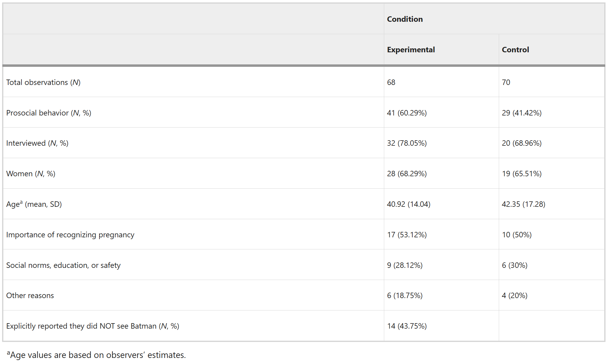This screenshot has width=607, height=364.
Task: Click the Control column header
Action: 515,50
